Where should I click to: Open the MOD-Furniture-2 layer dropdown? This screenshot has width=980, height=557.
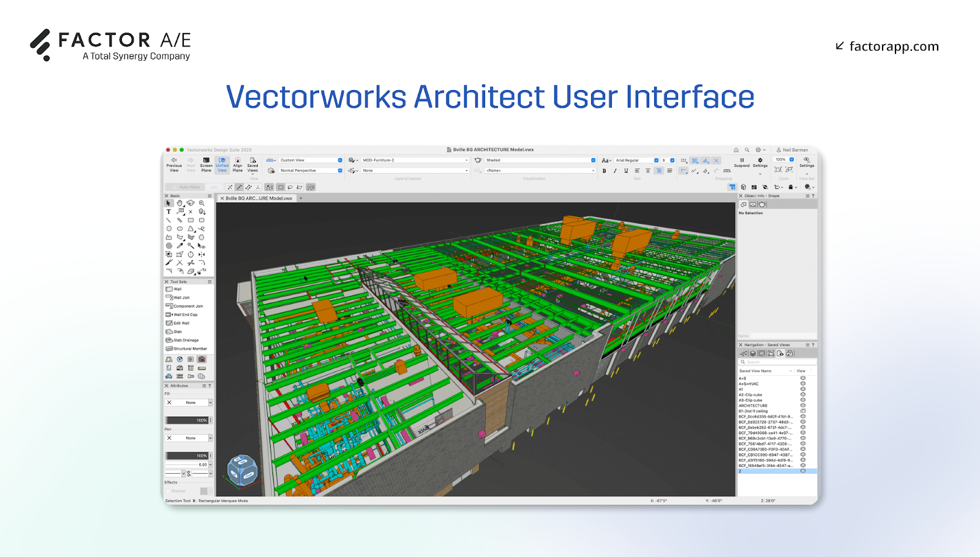point(413,159)
